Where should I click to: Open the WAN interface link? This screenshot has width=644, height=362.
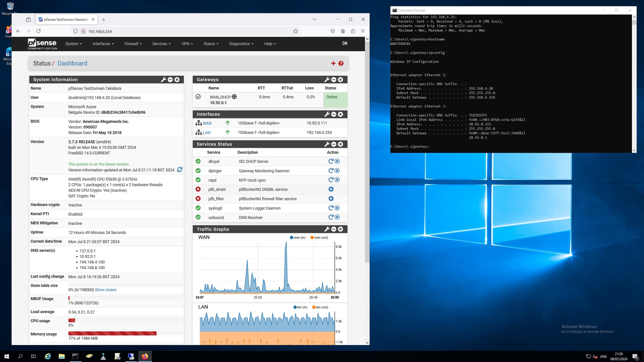click(x=207, y=123)
